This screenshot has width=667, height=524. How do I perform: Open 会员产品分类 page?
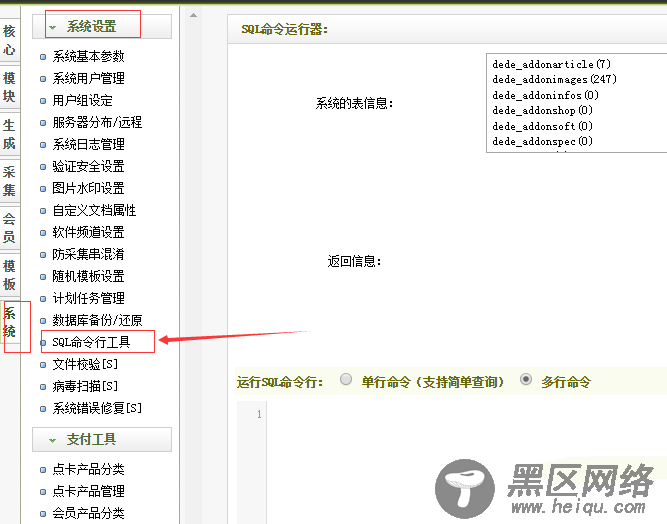click(88, 513)
